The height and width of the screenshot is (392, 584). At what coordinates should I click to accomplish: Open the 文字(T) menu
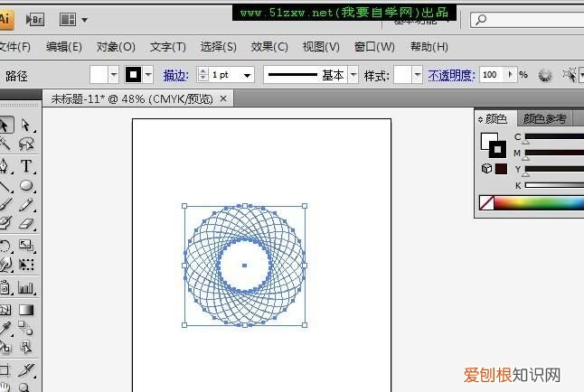[x=168, y=47]
